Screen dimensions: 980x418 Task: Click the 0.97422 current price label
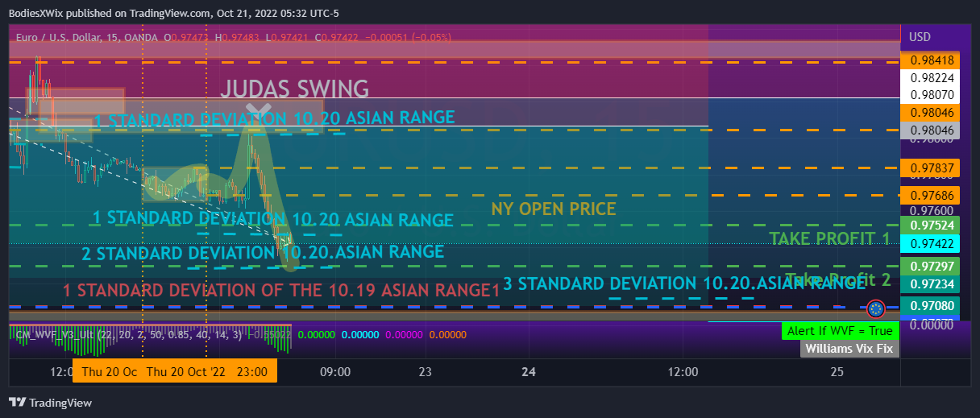click(x=932, y=243)
